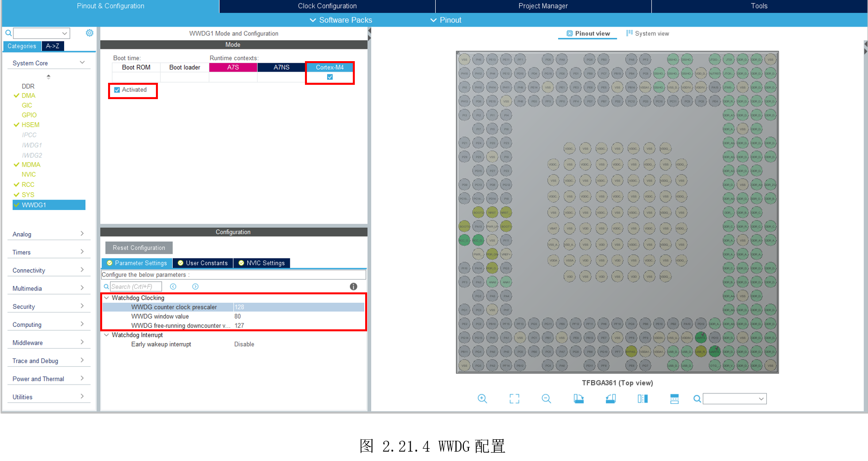
Task: Rotate the chip clockwise
Action: (x=578, y=399)
